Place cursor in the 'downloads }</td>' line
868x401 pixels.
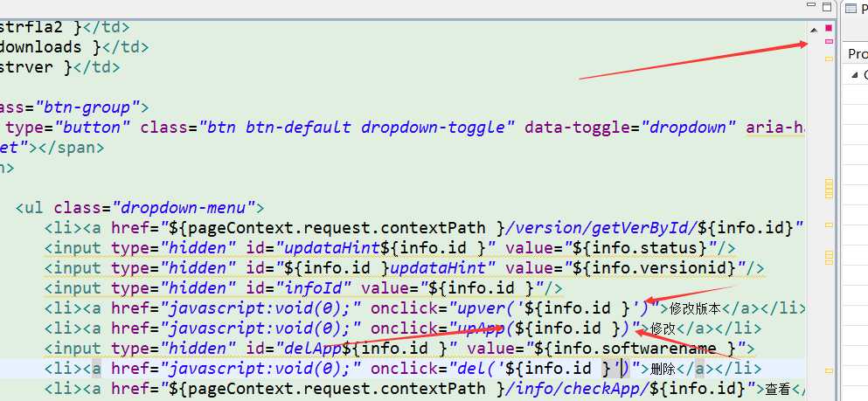point(74,47)
